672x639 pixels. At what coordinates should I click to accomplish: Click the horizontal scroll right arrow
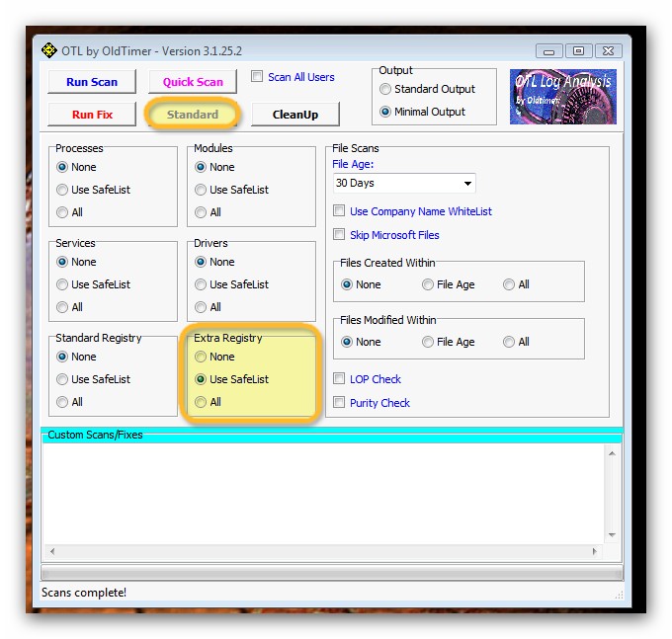(x=595, y=551)
